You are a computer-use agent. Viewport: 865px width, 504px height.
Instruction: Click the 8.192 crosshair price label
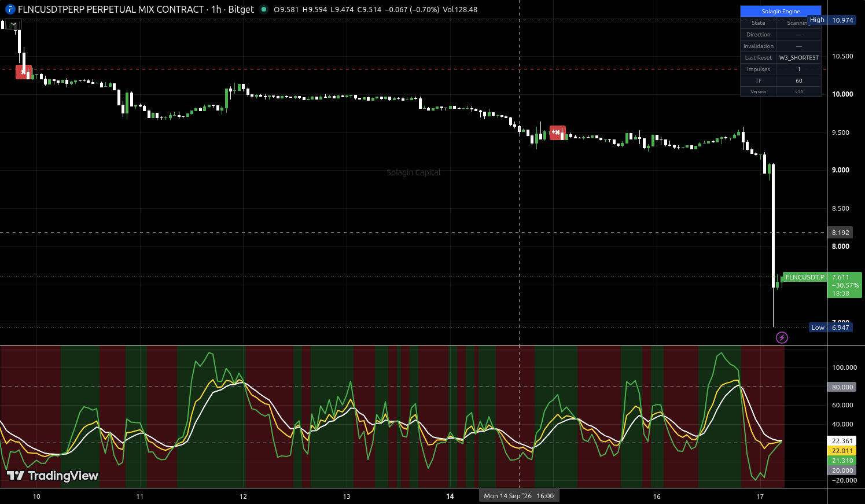tap(840, 233)
